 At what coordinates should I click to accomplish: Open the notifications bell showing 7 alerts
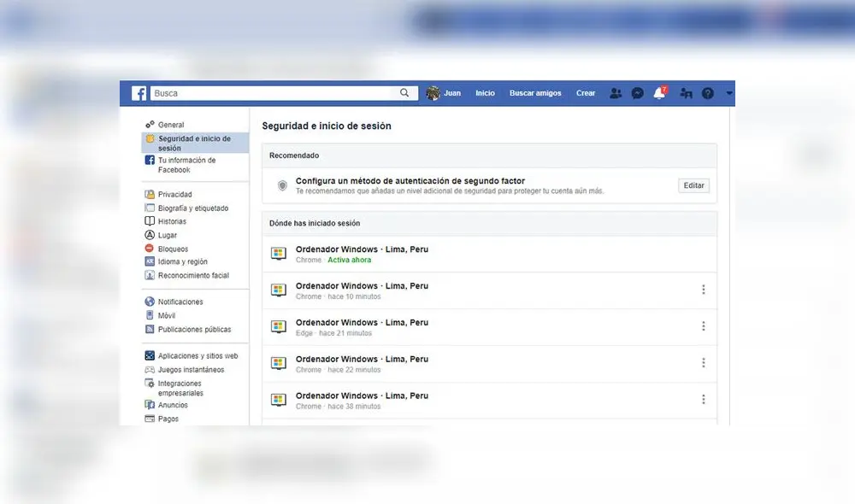pos(658,93)
